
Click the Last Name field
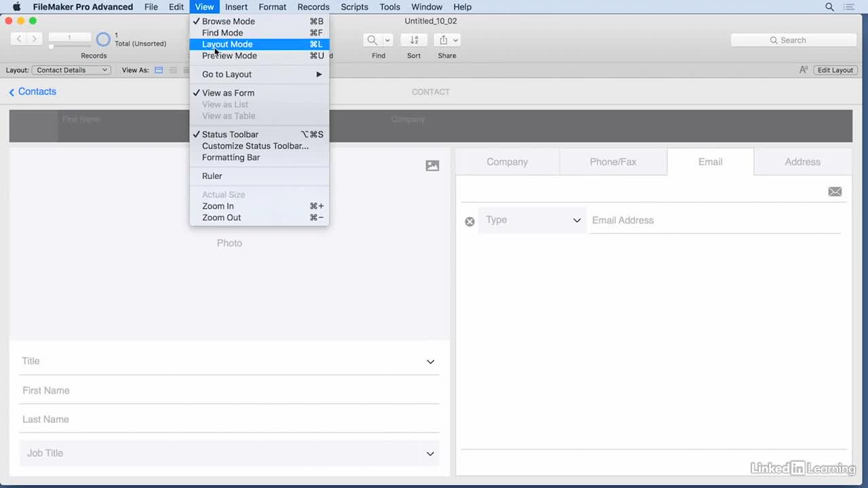pyautogui.click(x=229, y=420)
